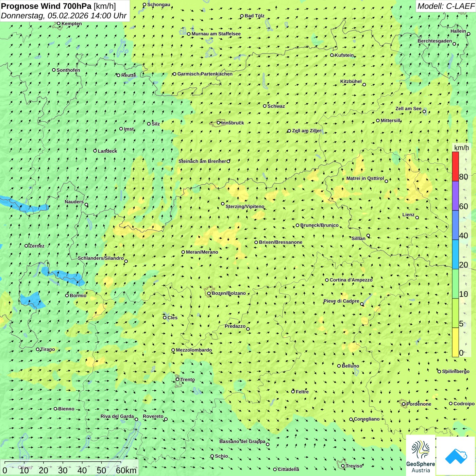Viewport: 476px width, 476px height.
Task: Click the Pordenone location marker
Action: click(404, 404)
